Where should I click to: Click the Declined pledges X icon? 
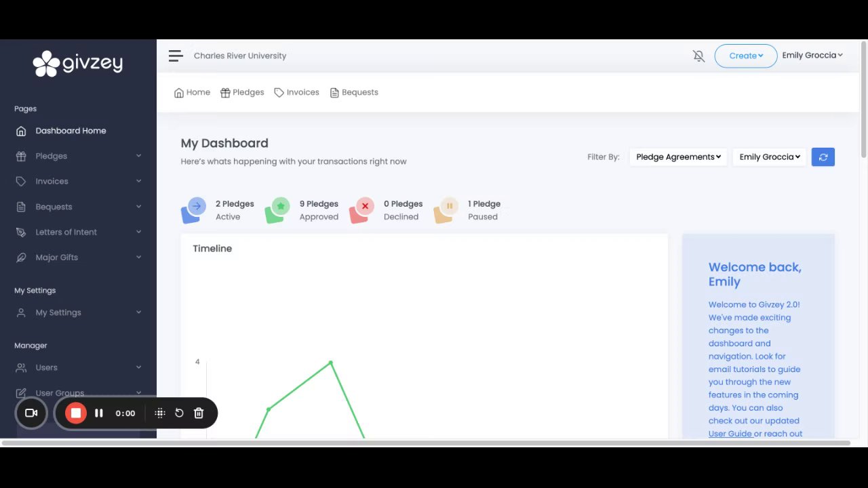click(x=362, y=209)
